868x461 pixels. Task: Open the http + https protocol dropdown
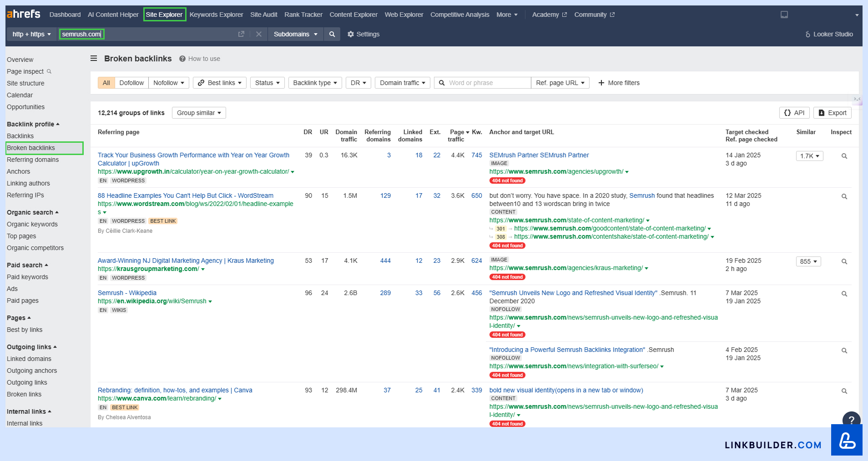point(32,34)
